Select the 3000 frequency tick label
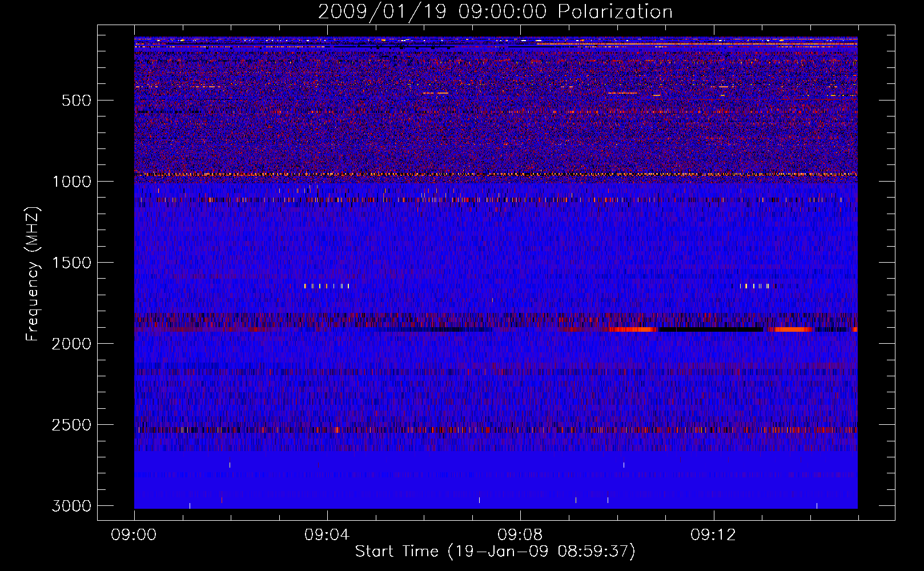Screen dimensions: 924x571 click(x=71, y=506)
